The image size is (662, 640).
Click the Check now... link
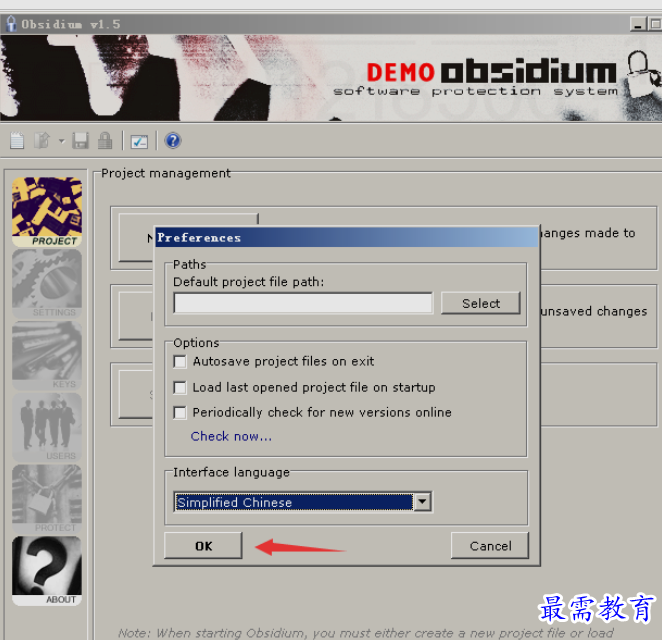coord(231,436)
